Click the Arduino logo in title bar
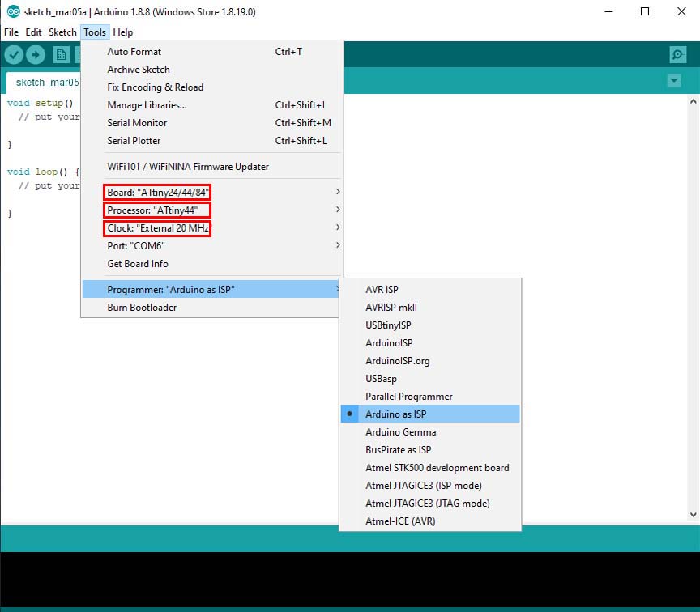Image resolution: width=700 pixels, height=612 pixels. tap(14, 11)
